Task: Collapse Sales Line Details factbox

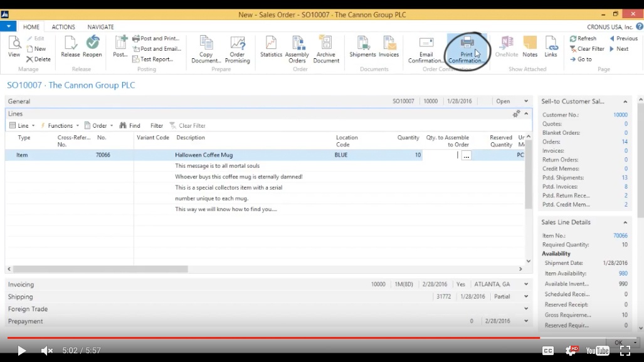Action: pyautogui.click(x=625, y=222)
